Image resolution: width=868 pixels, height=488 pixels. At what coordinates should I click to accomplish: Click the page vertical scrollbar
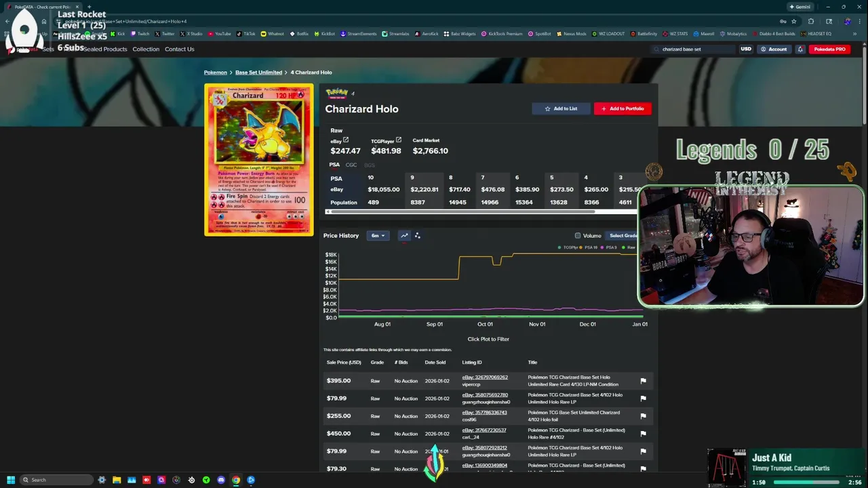(865, 85)
